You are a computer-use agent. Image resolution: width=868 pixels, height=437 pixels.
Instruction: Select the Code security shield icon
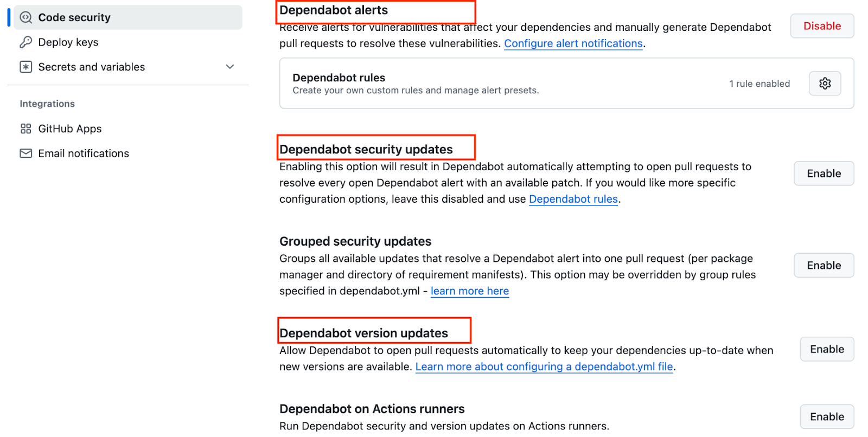[x=25, y=17]
